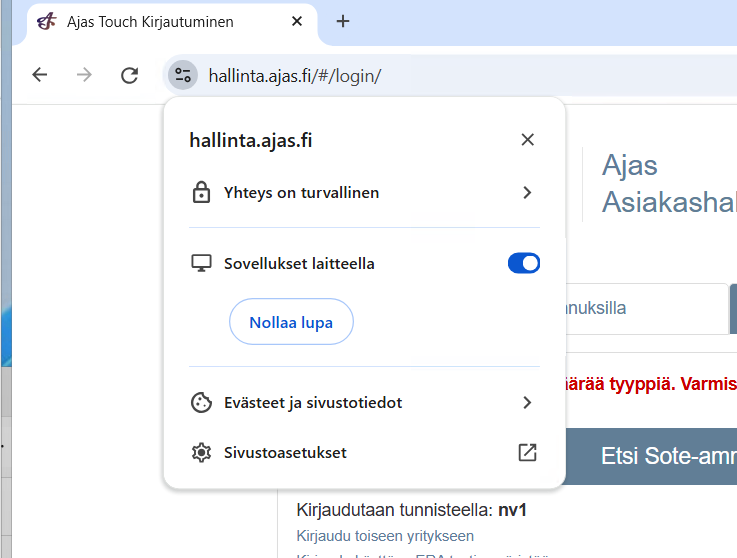Disable the Sovellukset laitteella toggle

tap(523, 263)
